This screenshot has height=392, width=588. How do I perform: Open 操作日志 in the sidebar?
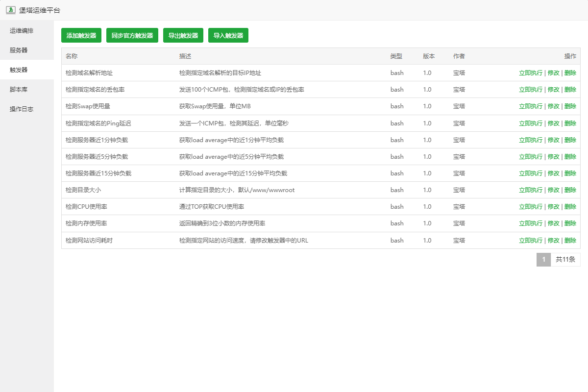coord(22,109)
